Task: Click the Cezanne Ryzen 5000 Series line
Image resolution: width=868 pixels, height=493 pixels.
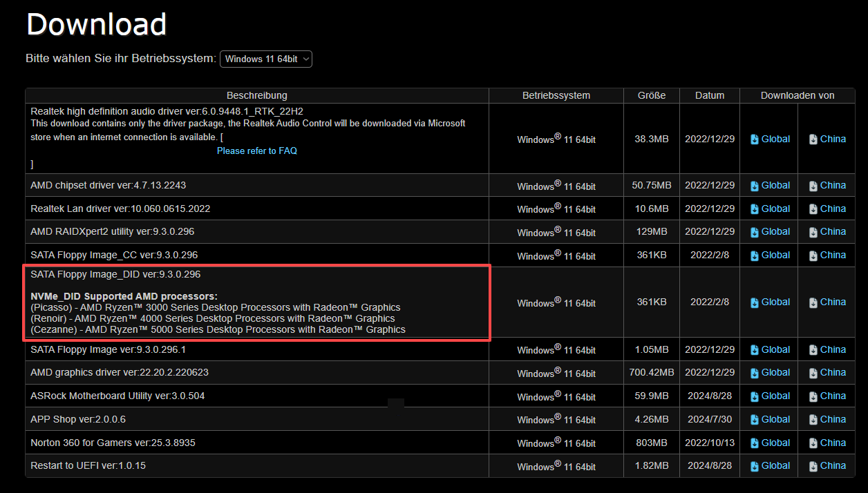Action: pos(218,329)
